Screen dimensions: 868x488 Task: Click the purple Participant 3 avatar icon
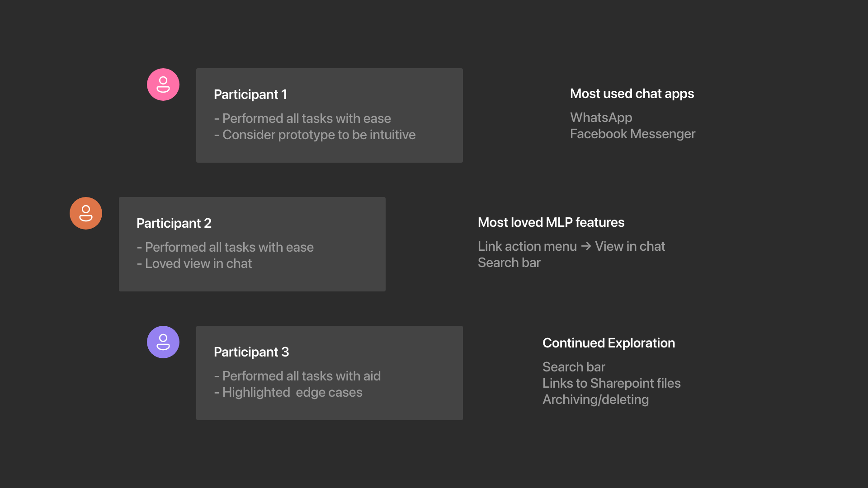coord(163,342)
